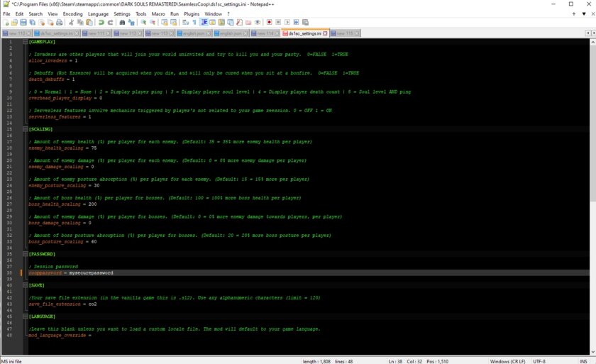Start macro recording with the red record icon

pyautogui.click(x=269, y=23)
